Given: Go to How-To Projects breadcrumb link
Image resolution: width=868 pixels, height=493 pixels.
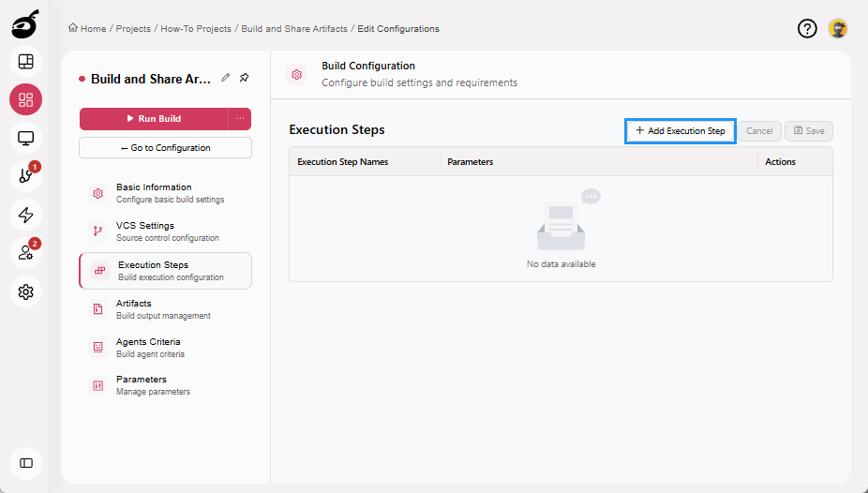Looking at the screenshot, I should pyautogui.click(x=196, y=29).
